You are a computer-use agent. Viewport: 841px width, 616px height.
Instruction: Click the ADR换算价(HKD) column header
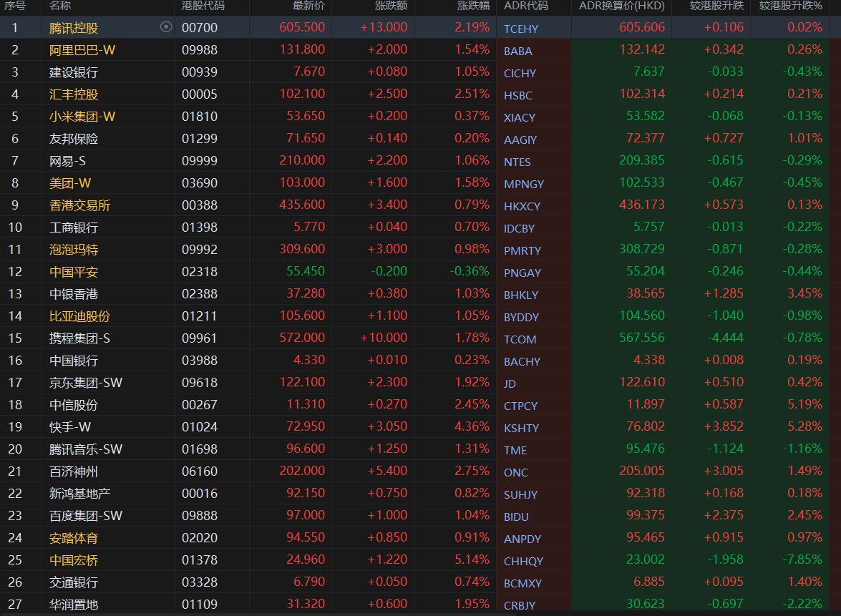click(x=621, y=6)
